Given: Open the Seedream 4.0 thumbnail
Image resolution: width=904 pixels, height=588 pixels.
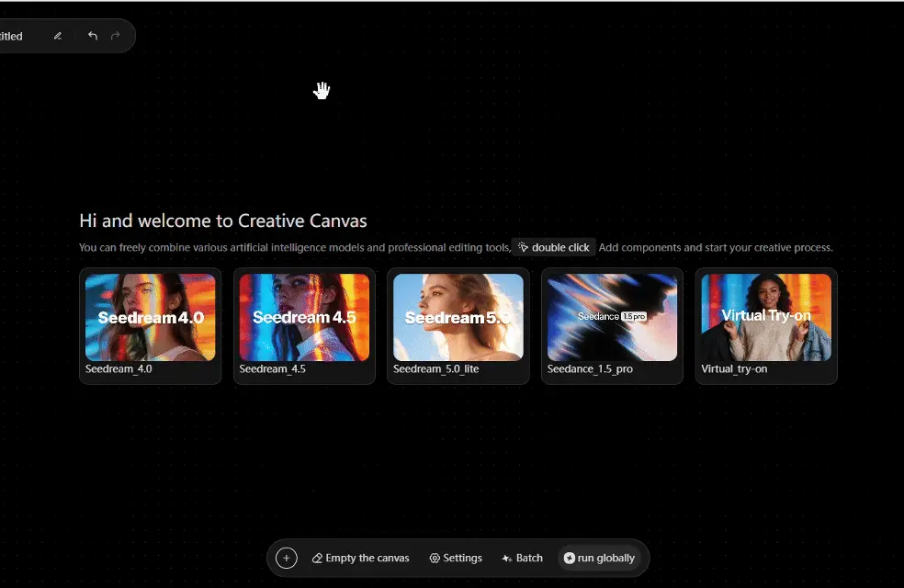Looking at the screenshot, I should point(151,318).
